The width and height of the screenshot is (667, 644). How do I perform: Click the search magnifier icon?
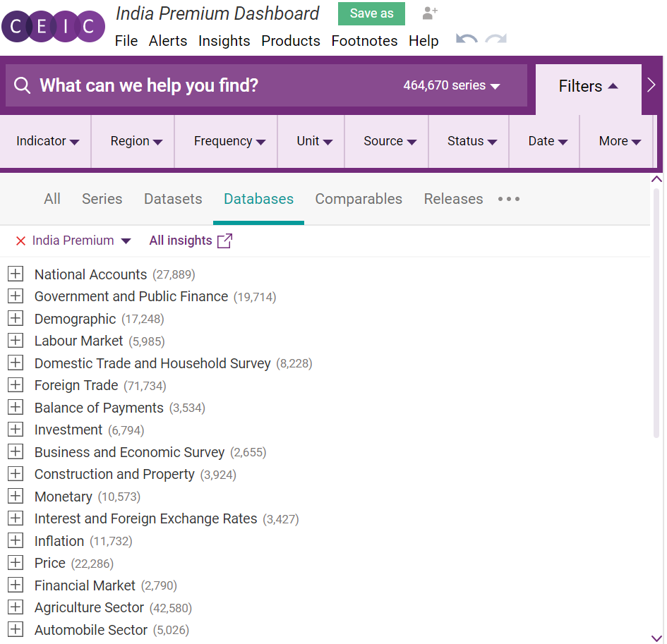click(x=22, y=85)
